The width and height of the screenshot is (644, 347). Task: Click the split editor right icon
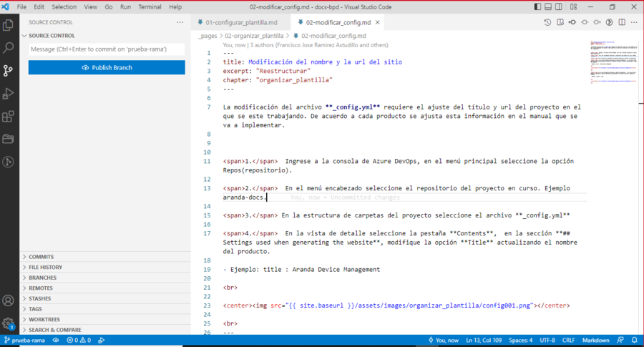[x=621, y=22]
